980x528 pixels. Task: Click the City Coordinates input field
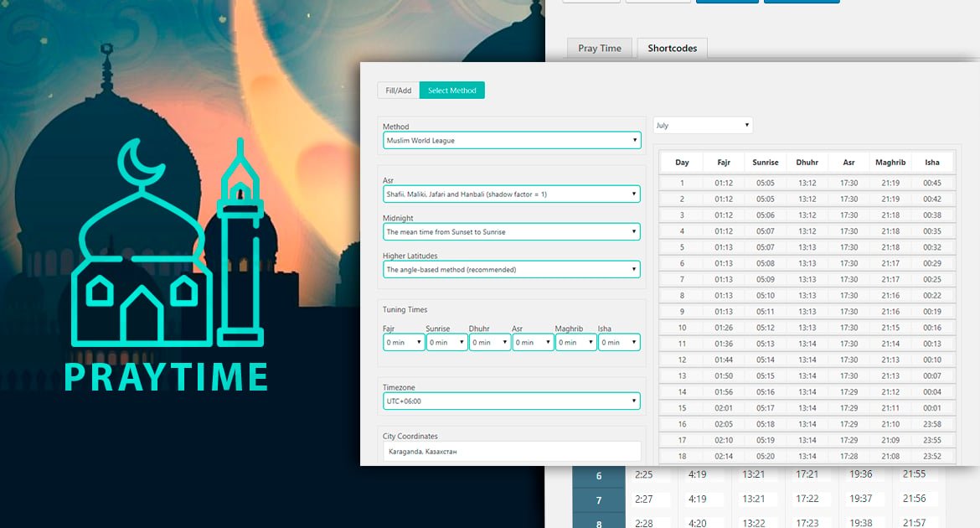511,452
